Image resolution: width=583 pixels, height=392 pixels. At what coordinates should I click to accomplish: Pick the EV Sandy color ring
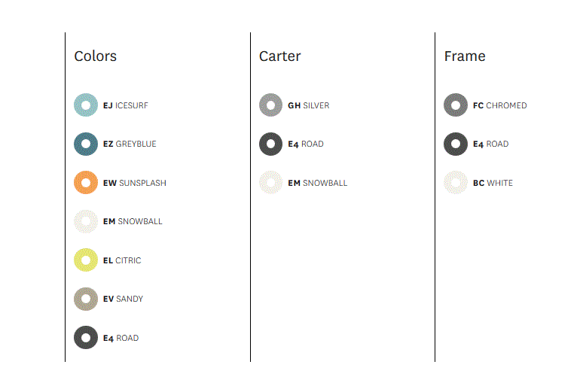click(x=86, y=299)
